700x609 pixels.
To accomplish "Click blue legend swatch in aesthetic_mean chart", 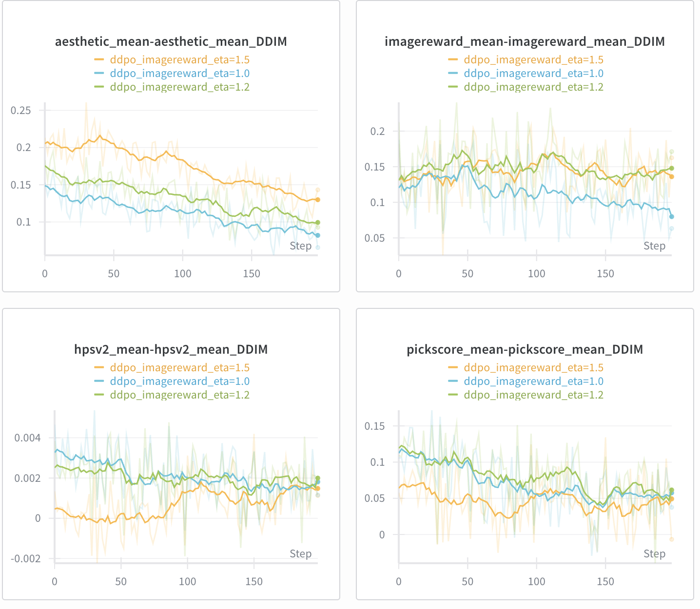I will click(99, 74).
